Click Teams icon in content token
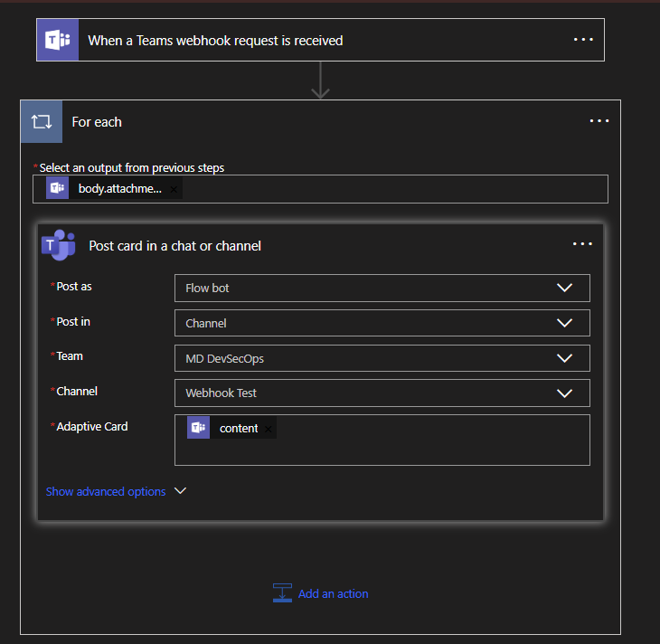Screen dimensions: 660x644 pyautogui.click(x=199, y=428)
